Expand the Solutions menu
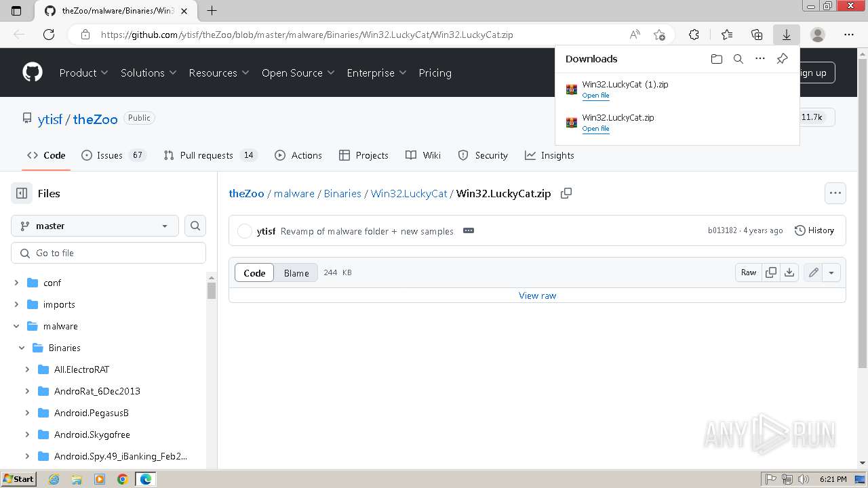The height and width of the screenshot is (488, 868). pos(149,73)
